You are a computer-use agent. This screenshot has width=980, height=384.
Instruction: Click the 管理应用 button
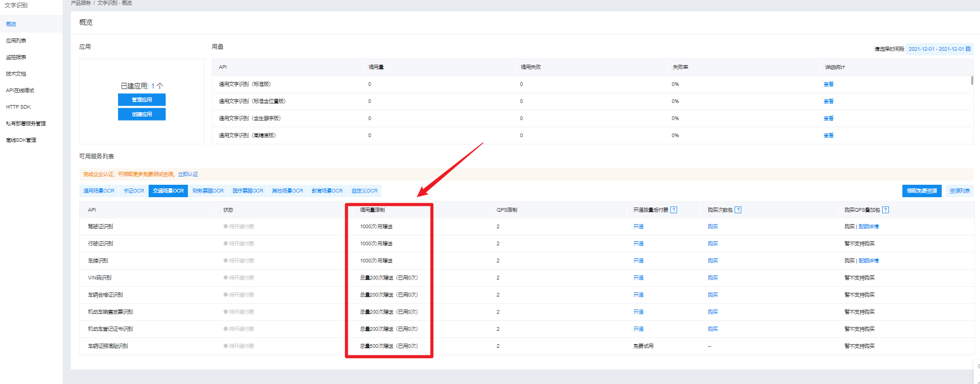(x=142, y=99)
